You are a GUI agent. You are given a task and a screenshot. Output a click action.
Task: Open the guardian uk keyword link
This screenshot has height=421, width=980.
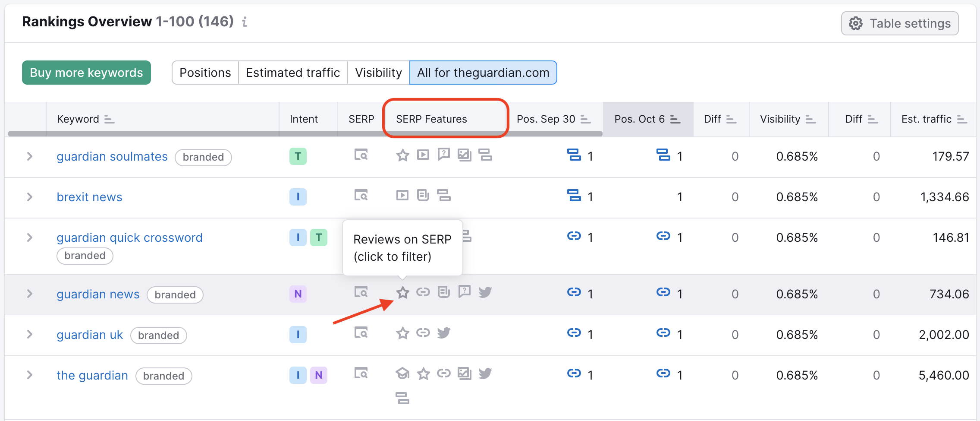[90, 335]
